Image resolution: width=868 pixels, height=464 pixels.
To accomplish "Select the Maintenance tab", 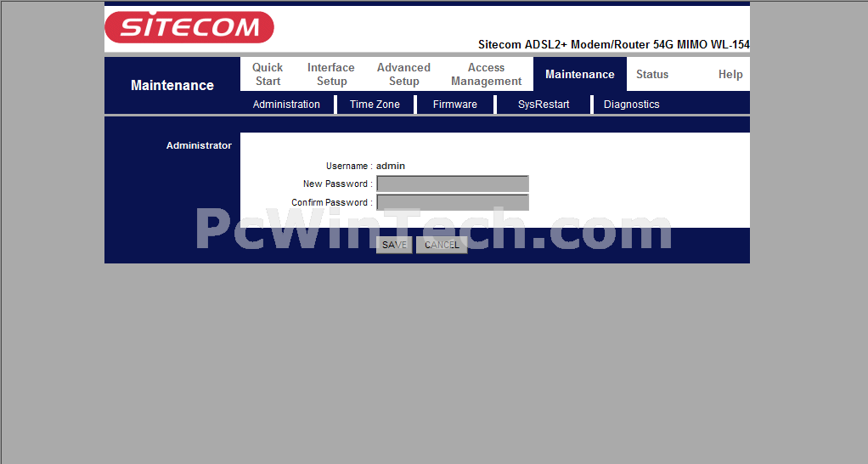I will point(579,74).
